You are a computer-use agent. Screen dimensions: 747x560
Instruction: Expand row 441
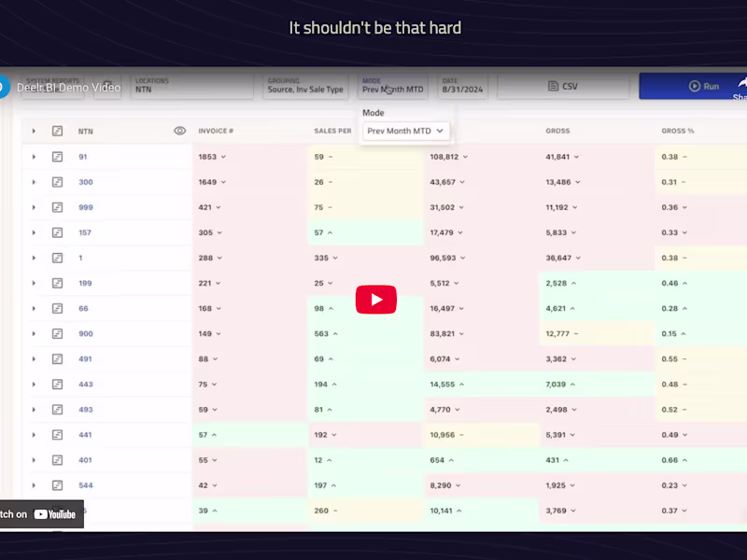[x=34, y=434]
